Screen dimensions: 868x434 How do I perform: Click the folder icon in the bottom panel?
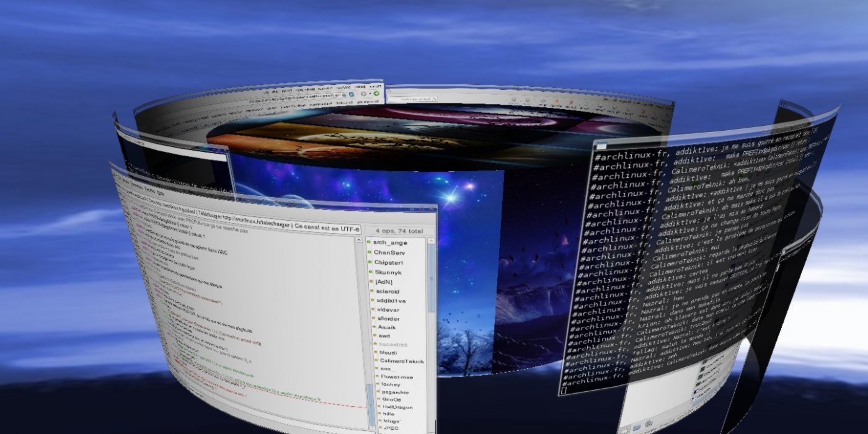637,427
